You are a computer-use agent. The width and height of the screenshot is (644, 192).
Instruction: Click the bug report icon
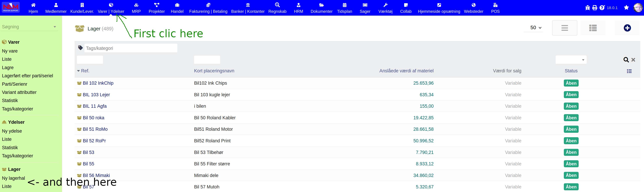[x=587, y=8]
